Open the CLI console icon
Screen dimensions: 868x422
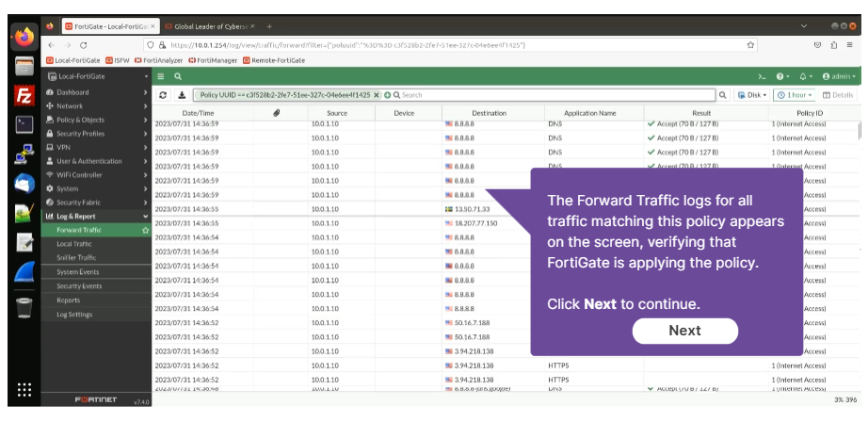click(762, 76)
